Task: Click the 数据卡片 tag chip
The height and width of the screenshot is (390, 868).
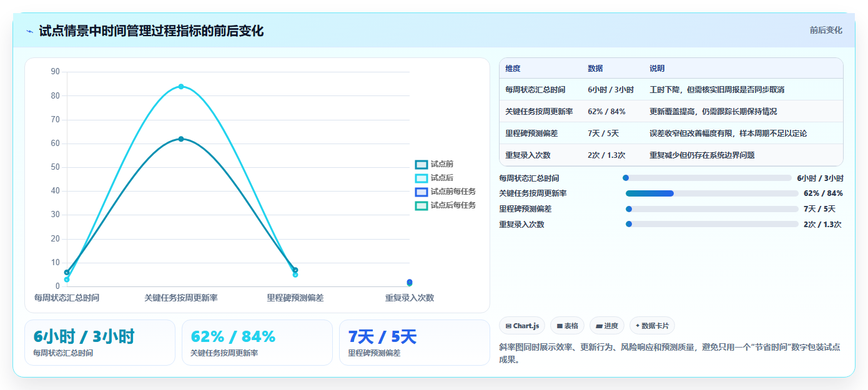Action: click(x=652, y=326)
